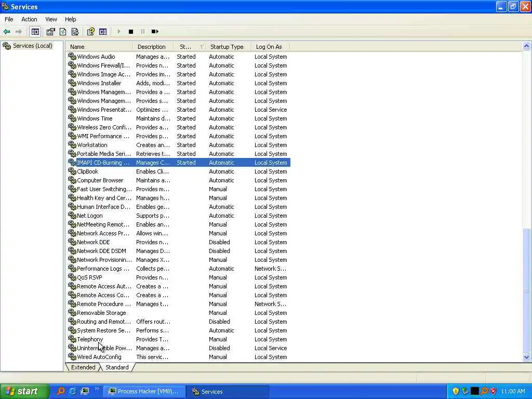Image resolution: width=532 pixels, height=399 pixels.
Task: Select Telephony service icon
Action: 72,339
